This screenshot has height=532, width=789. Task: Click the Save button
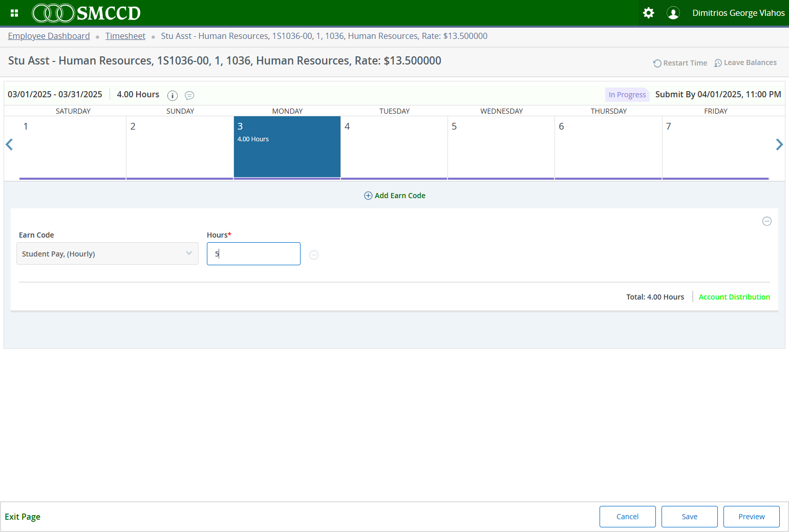(x=690, y=517)
